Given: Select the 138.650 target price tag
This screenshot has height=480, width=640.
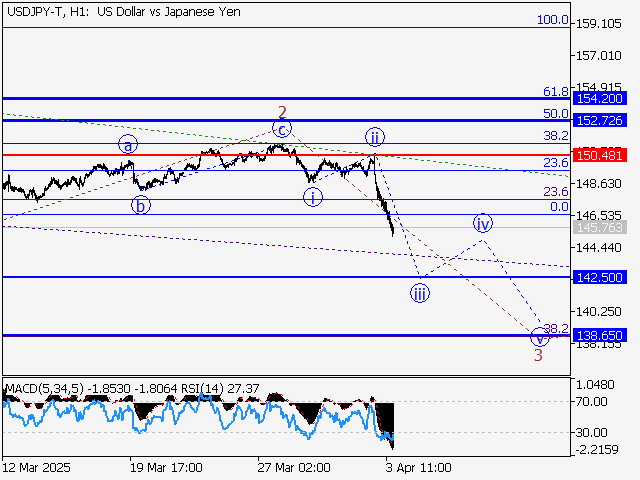Looking at the screenshot, I should tap(600, 336).
